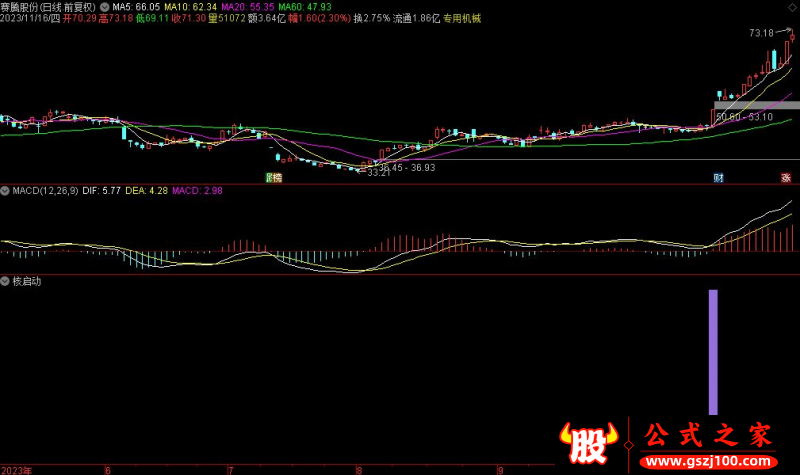Click the volume value 量51072
Image resolution: width=800 pixels, height=475 pixels.
(227, 18)
